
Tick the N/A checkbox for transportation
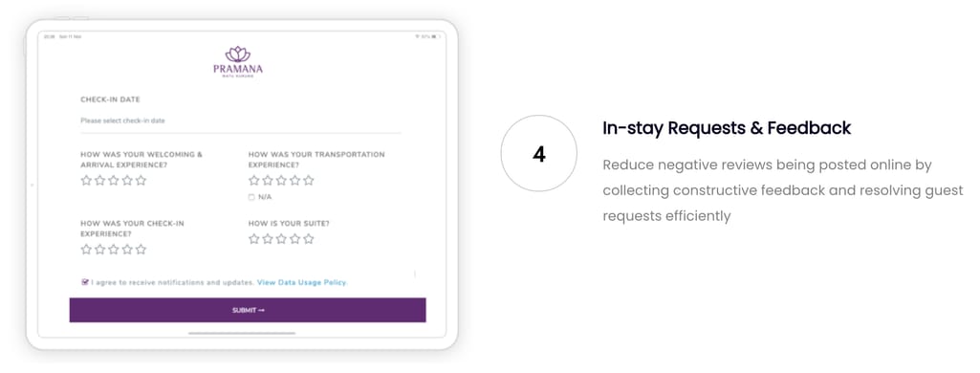pyautogui.click(x=251, y=197)
